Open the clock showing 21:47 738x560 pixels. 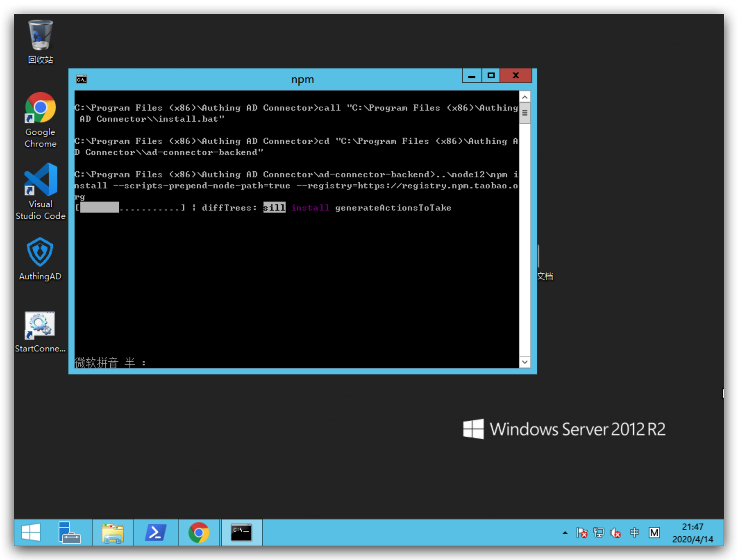coord(693,533)
